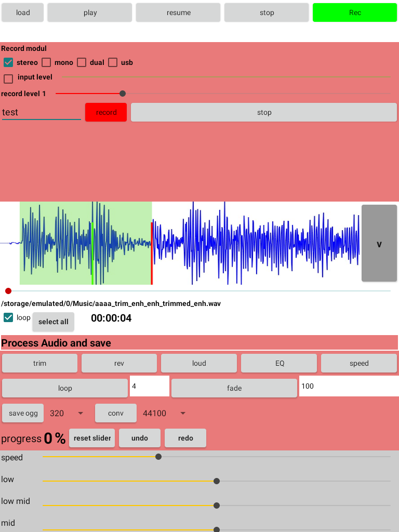Apply the EQ processing button
The image size is (399, 532).
click(x=279, y=363)
